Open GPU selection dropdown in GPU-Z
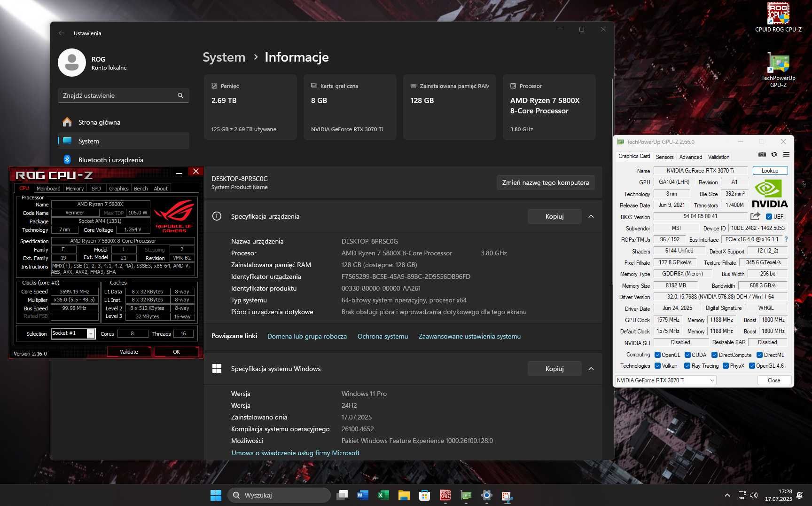 click(665, 380)
